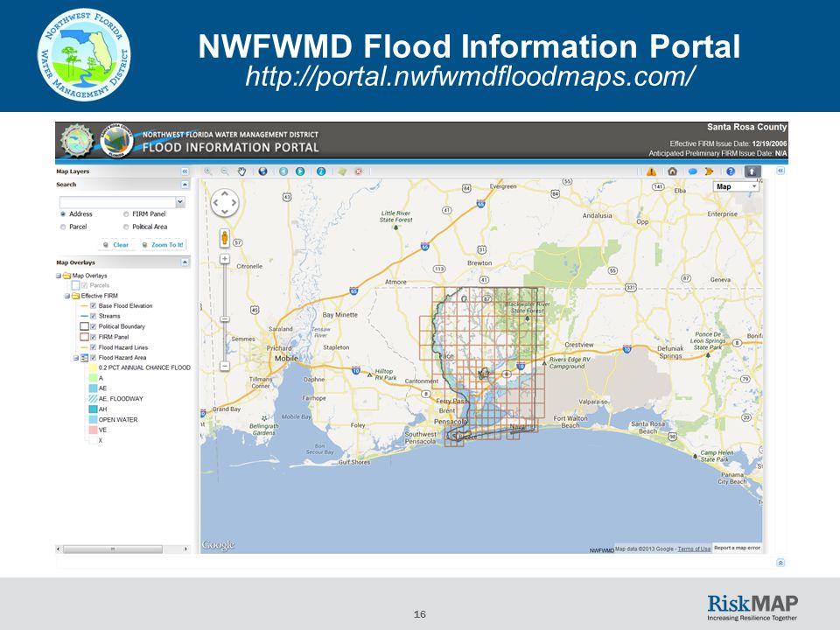The height and width of the screenshot is (630, 840).
Task: Select the FIRM Panel radio button
Action: coord(126,213)
